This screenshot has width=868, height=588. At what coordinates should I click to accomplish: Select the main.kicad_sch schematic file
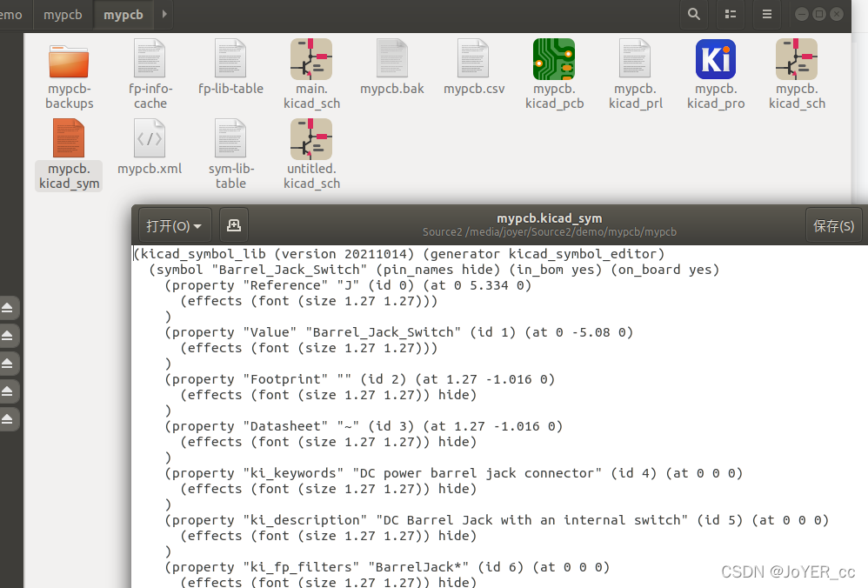pos(311,58)
